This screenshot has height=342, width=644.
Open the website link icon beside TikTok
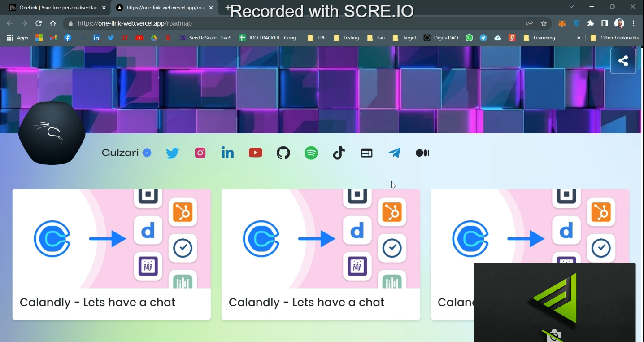click(x=367, y=153)
